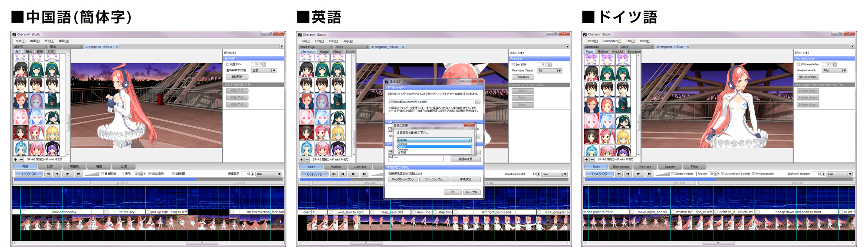Expand tab list arrow in German window

(852, 47)
